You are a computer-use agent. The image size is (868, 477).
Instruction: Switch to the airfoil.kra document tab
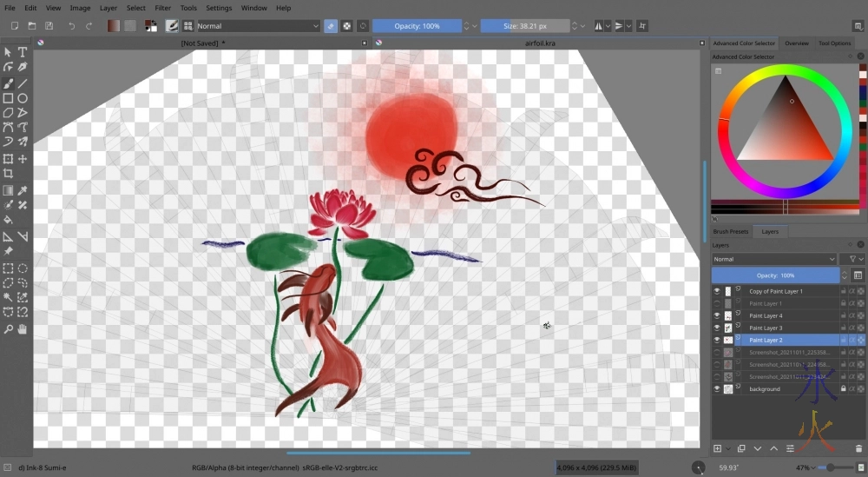540,42
